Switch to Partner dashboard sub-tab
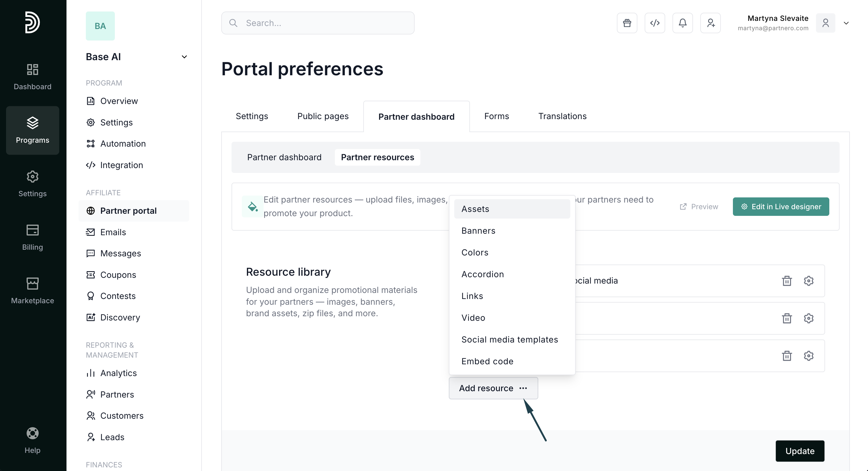The image size is (868, 471). coord(284,157)
